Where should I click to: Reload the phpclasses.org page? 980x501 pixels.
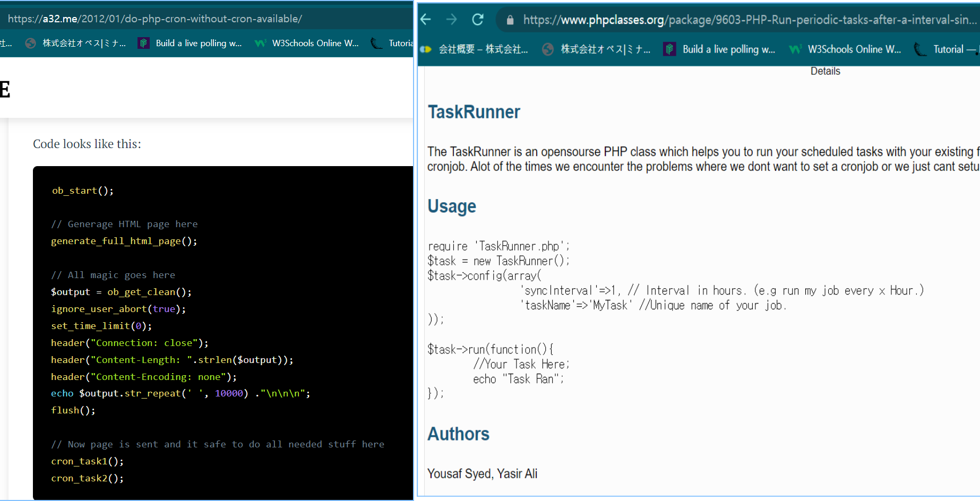(x=478, y=20)
